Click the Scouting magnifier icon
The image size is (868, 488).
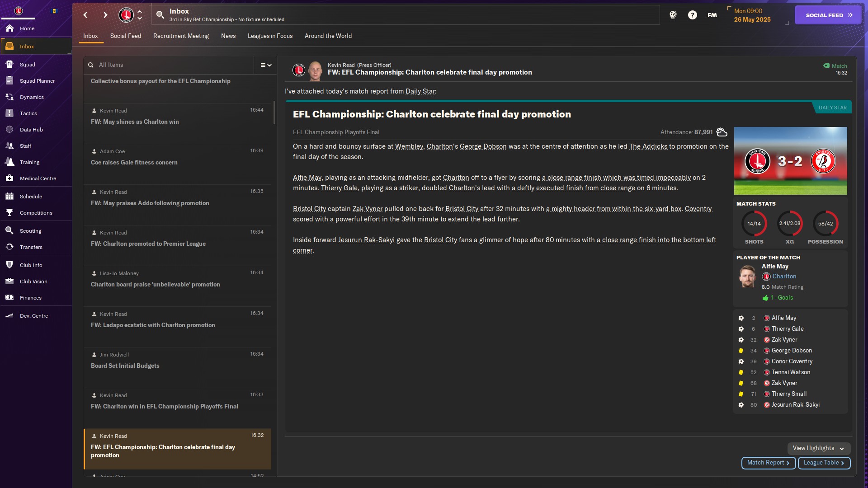9,231
